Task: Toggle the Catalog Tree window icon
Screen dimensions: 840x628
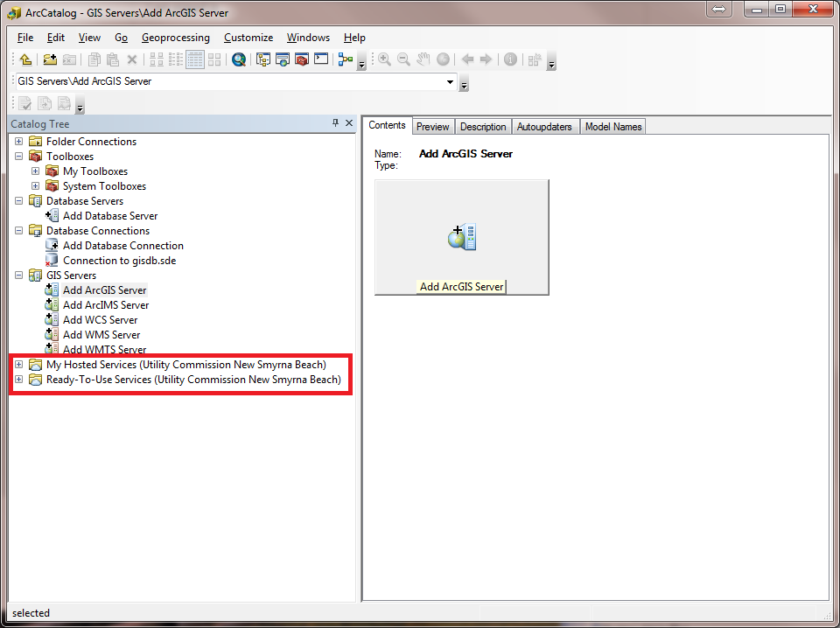Action: coord(263,59)
